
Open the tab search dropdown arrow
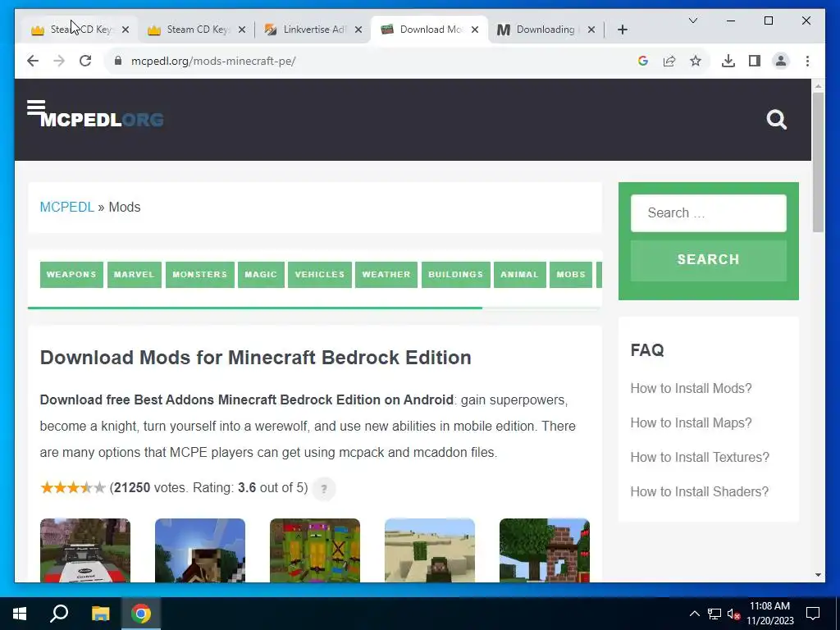point(692,21)
